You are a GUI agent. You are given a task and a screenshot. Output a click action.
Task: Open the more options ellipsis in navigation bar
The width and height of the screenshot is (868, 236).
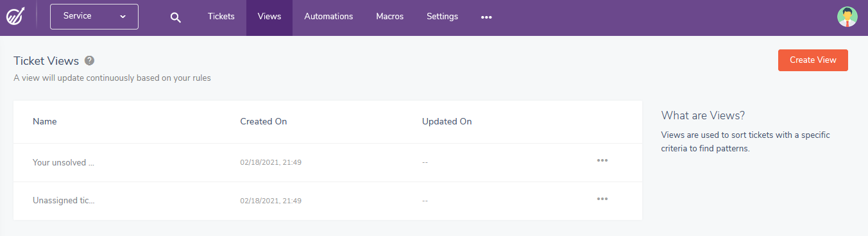click(486, 17)
